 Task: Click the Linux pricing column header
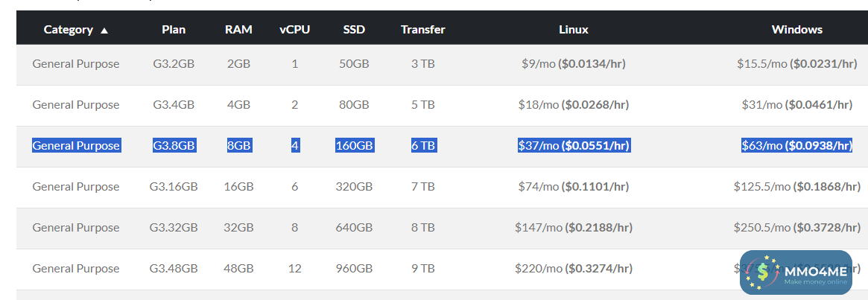(573, 30)
